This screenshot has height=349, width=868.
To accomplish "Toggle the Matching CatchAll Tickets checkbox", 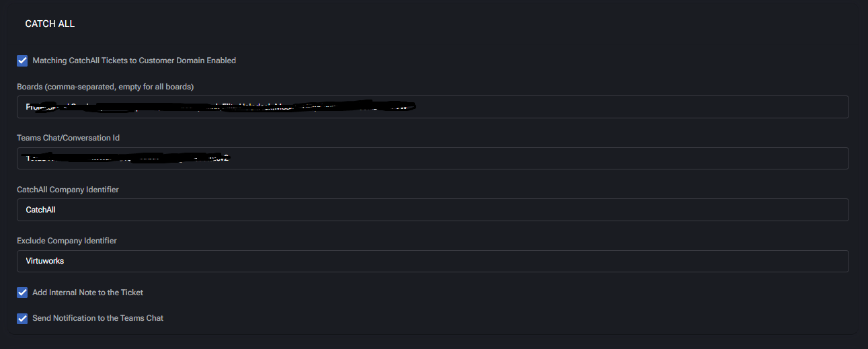I will (22, 61).
